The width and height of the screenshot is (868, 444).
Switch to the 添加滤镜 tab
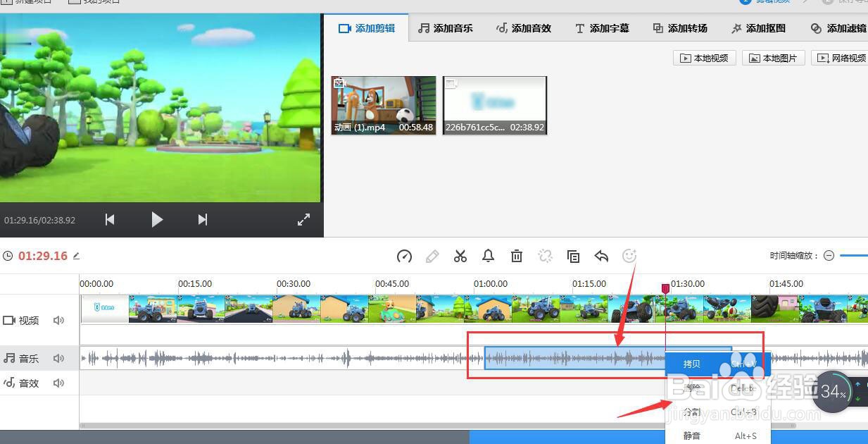838,28
